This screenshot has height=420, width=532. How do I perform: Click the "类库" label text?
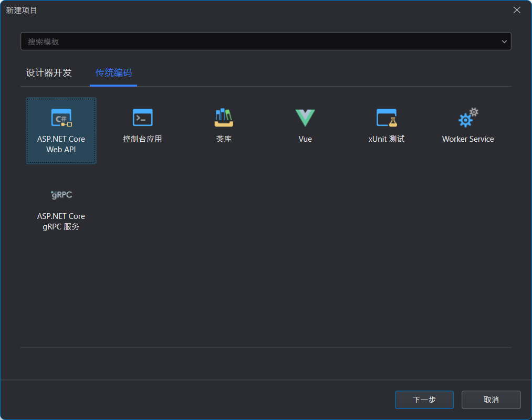224,139
